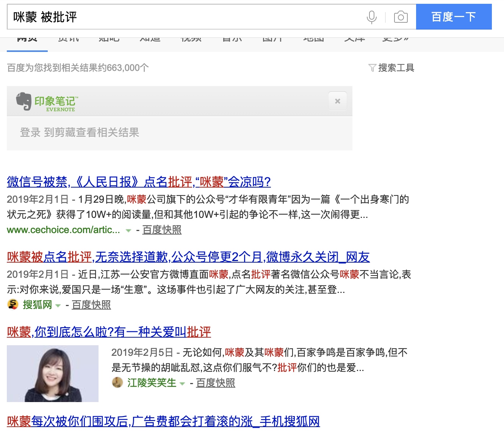Expand dropdown arrow next to cechoice URL
This screenshot has width=504, height=432.
128,230
